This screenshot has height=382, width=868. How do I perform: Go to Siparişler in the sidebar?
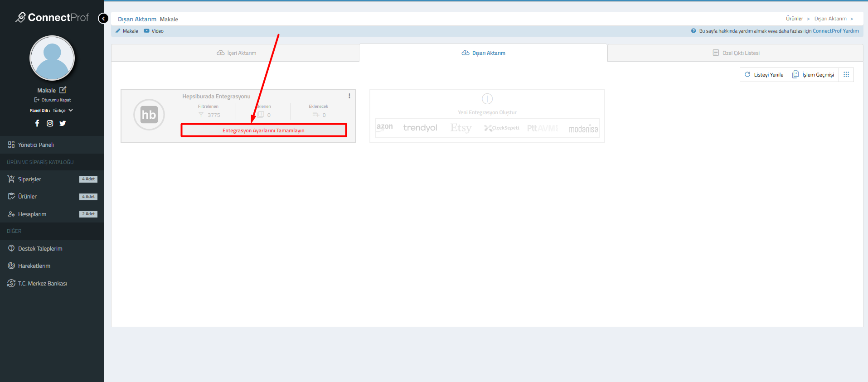point(29,179)
